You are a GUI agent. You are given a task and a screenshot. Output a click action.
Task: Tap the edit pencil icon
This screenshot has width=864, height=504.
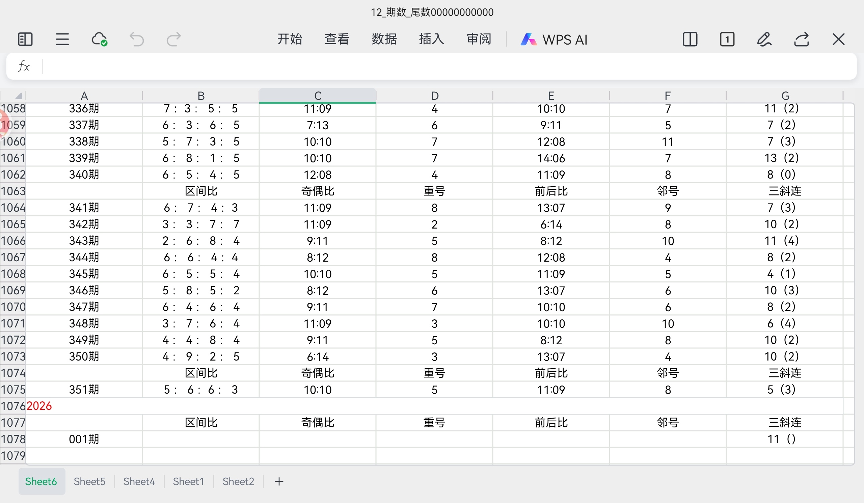tap(764, 39)
